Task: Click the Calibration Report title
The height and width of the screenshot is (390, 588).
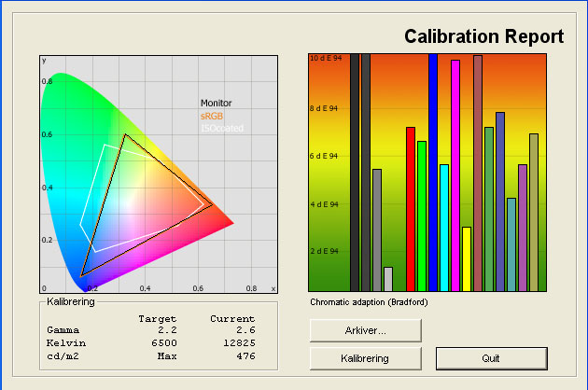Action: (483, 36)
